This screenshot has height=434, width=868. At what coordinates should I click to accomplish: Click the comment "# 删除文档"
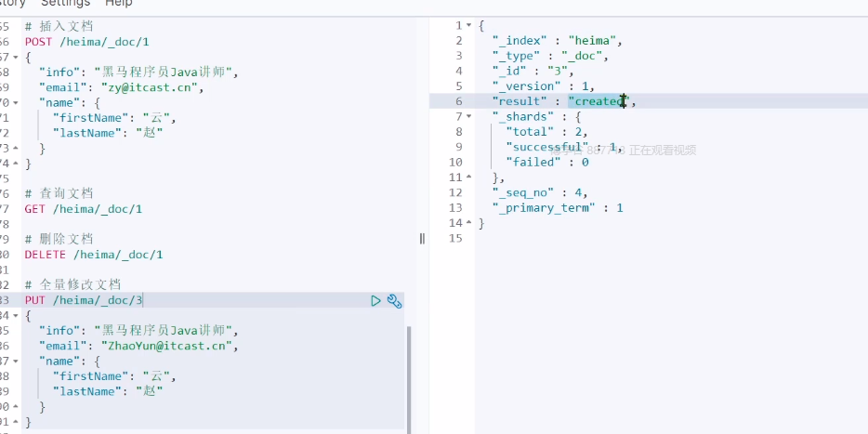pyautogui.click(x=59, y=240)
